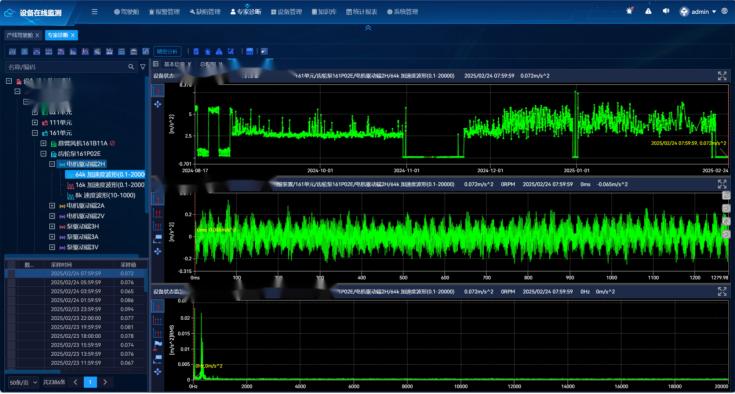The height and width of the screenshot is (394, 735).
Task: Collapse the header with the double-chevron arrow
Action: coord(368,28)
